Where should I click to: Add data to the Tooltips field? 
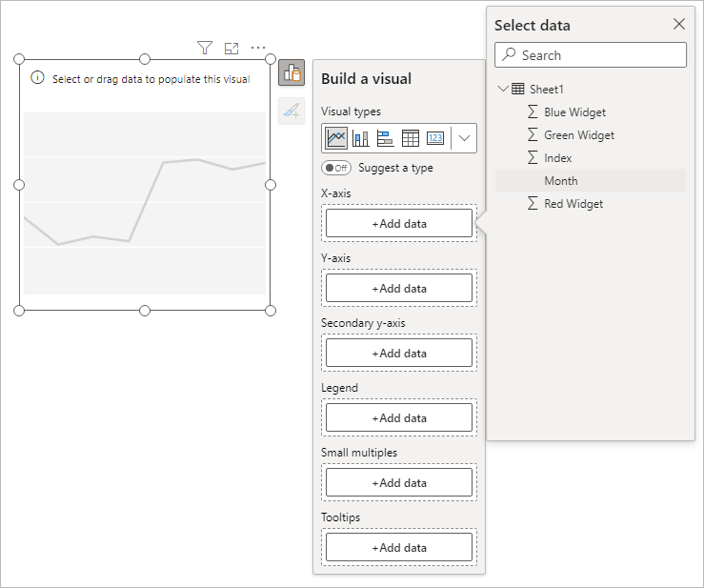point(399,547)
